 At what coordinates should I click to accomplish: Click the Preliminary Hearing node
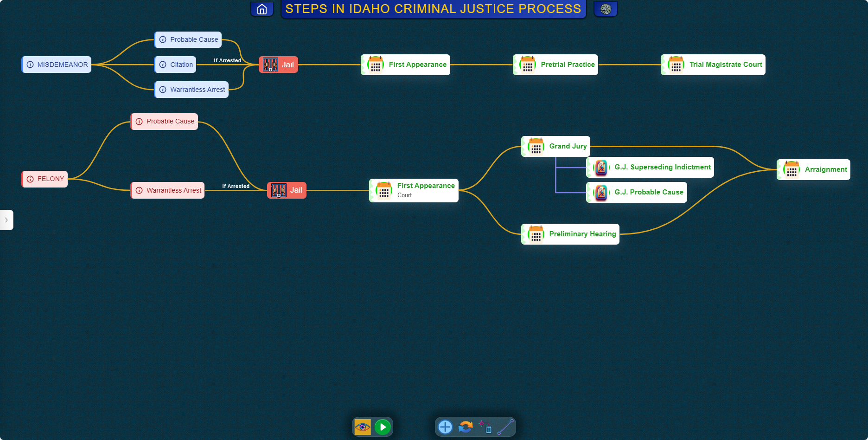(x=571, y=234)
